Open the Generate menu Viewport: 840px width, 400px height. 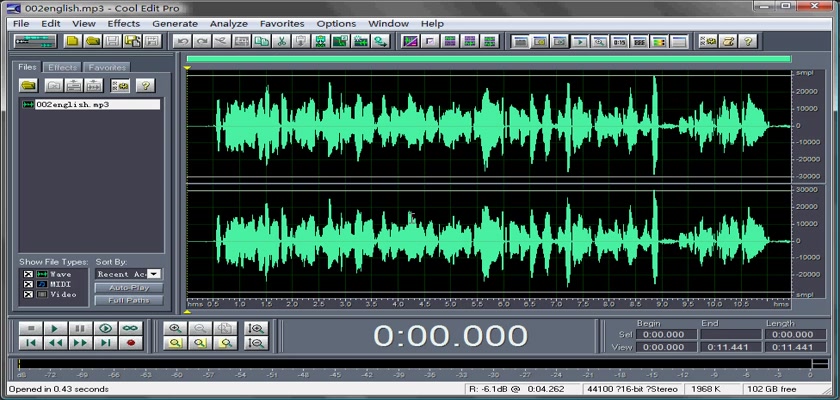[x=175, y=24]
